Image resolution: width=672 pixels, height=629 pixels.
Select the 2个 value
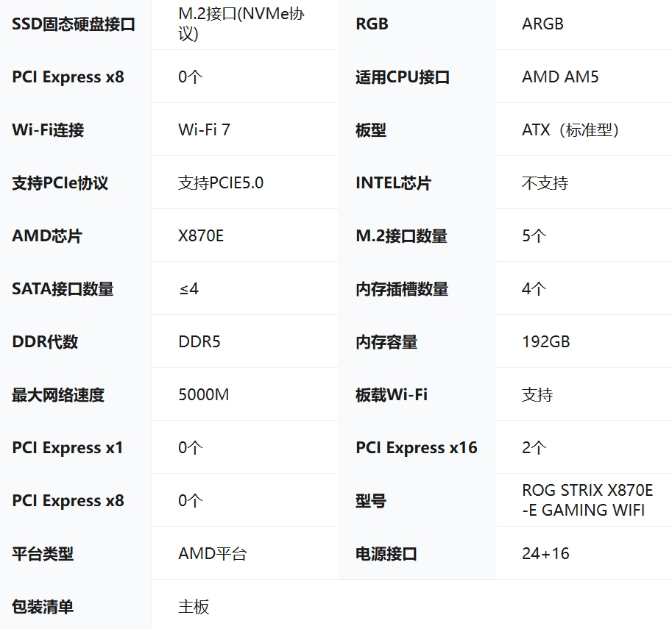pos(534,448)
